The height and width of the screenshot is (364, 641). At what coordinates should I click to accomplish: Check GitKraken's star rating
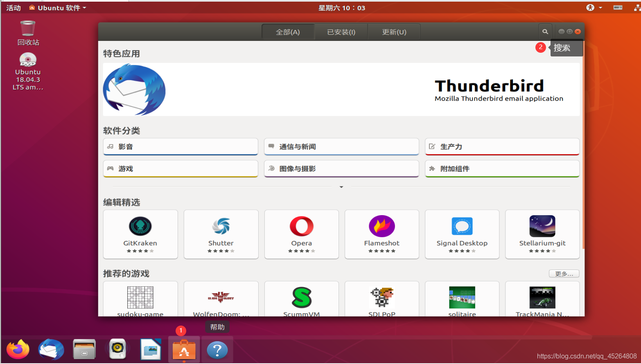[140, 250]
